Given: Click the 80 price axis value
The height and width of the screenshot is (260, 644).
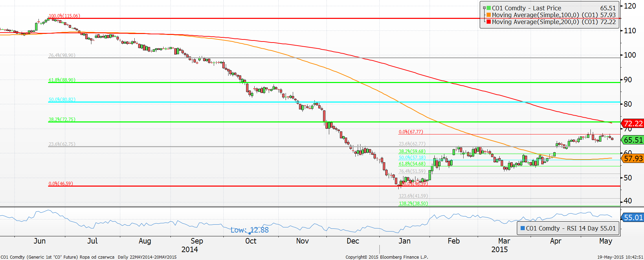Looking at the screenshot, I should [628, 104].
